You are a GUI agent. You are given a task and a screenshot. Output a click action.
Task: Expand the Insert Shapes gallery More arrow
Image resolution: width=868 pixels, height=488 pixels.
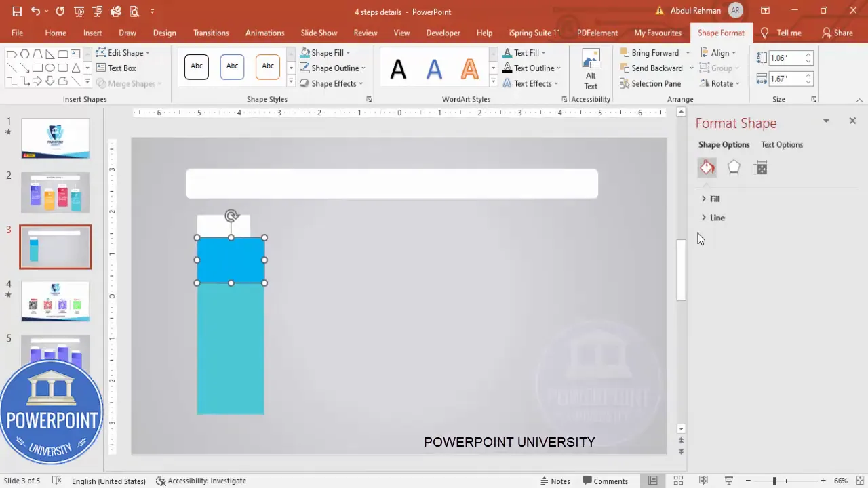coord(87,81)
